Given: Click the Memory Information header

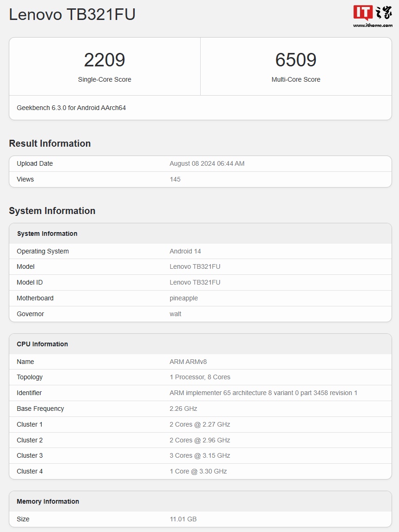Looking at the screenshot, I should (48, 501).
